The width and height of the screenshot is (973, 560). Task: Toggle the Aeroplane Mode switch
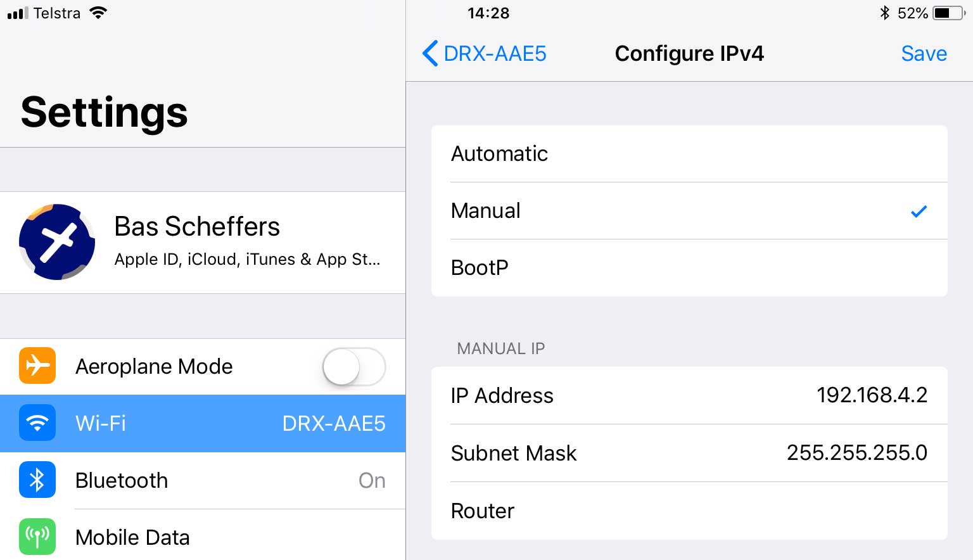[353, 366]
